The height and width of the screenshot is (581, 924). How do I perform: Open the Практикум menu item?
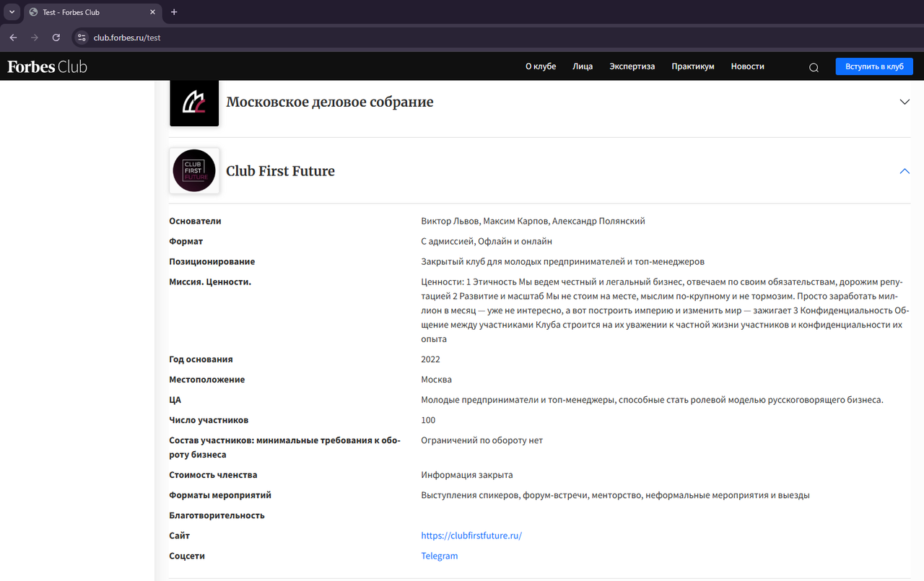693,66
